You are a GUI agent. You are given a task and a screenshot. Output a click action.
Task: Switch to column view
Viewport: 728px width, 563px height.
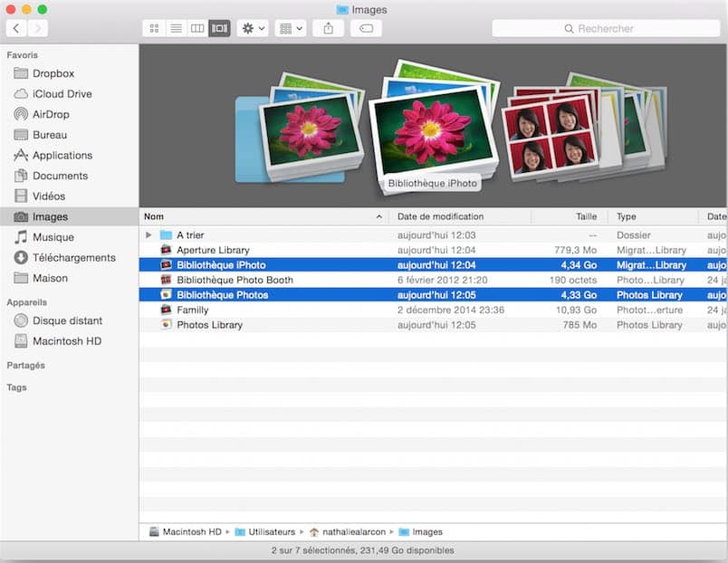[197, 28]
